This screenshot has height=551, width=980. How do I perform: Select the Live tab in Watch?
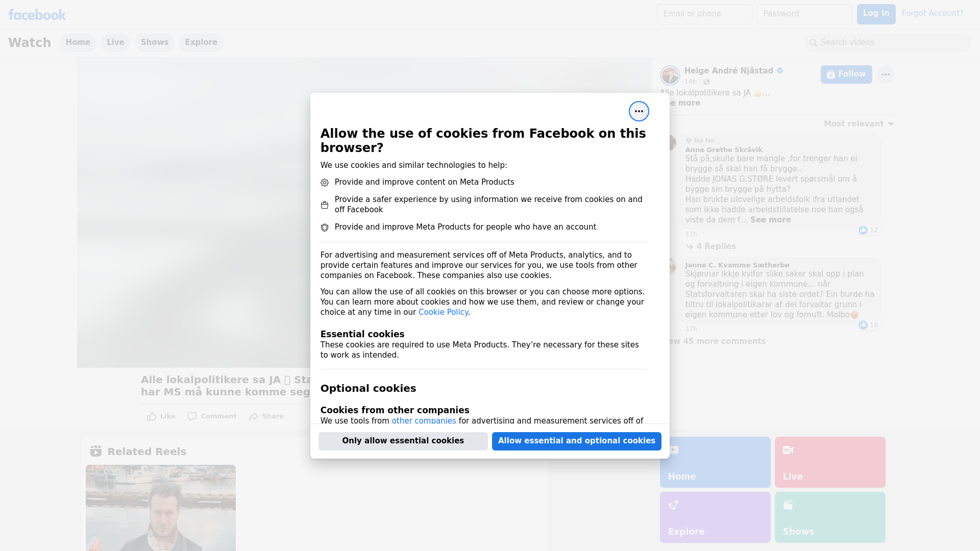115,42
